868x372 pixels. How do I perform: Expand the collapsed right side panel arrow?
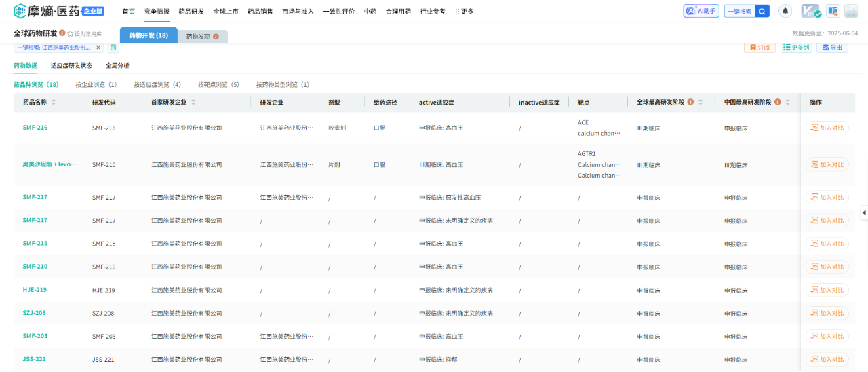864,212
